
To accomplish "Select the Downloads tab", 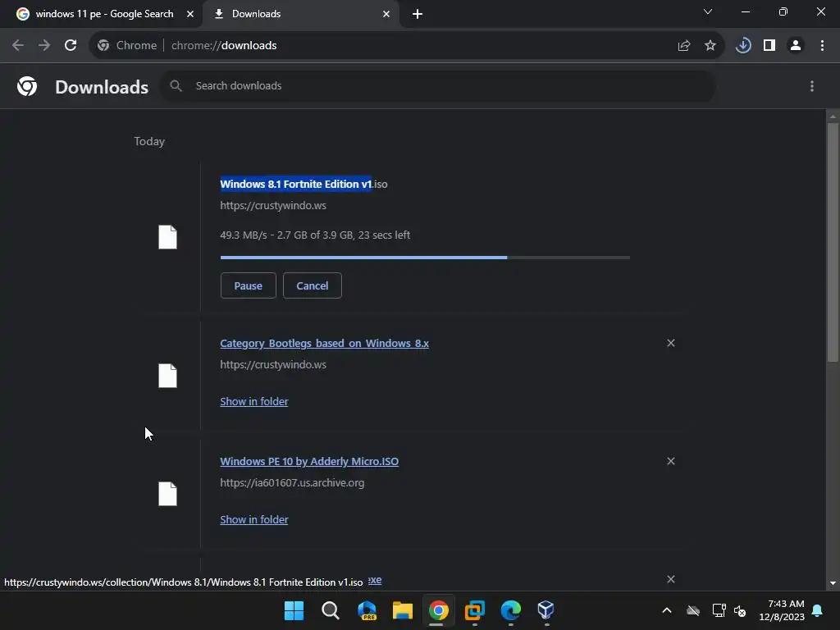I will point(301,14).
